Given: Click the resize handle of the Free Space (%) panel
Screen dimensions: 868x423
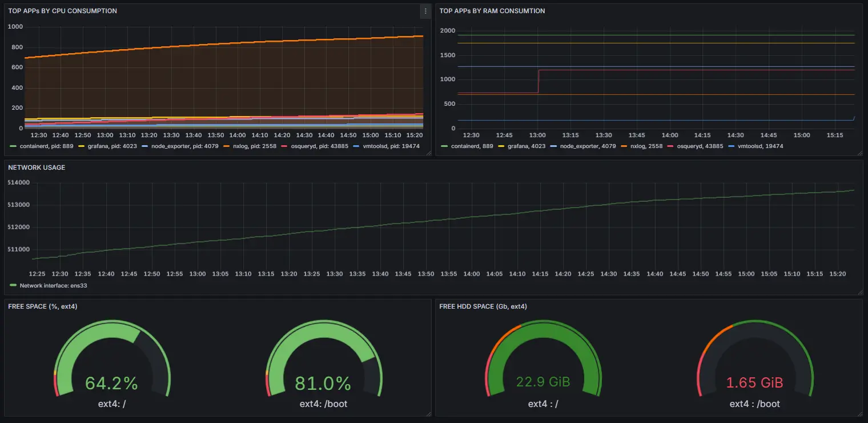Looking at the screenshot, I should coord(428,413).
